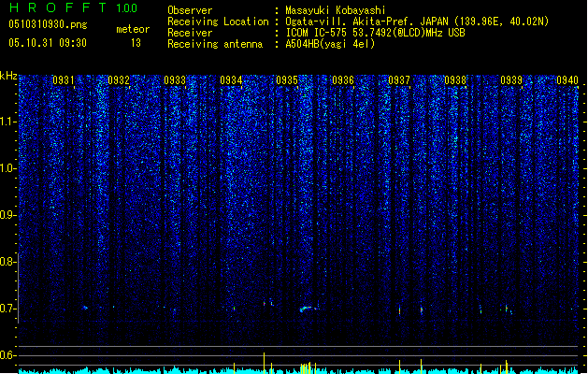Screen dimensions: 588x374
Task: Select the file name 0510310930.png
Action: click(48, 24)
